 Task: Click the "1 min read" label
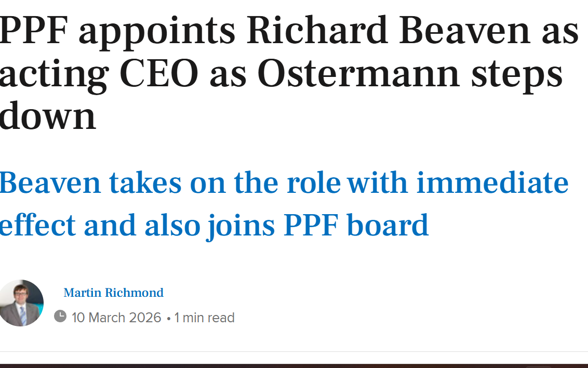coord(205,318)
